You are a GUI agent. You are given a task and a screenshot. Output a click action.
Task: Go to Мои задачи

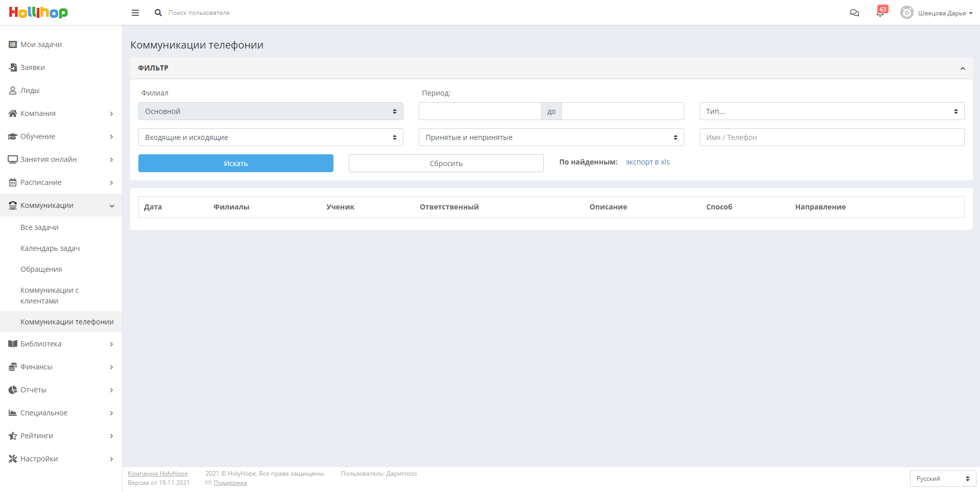61,44
